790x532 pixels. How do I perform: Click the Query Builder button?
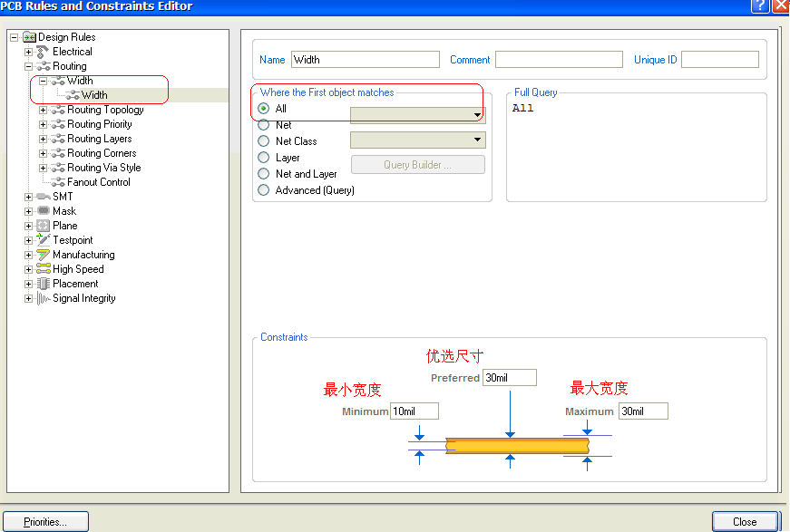tap(417, 165)
